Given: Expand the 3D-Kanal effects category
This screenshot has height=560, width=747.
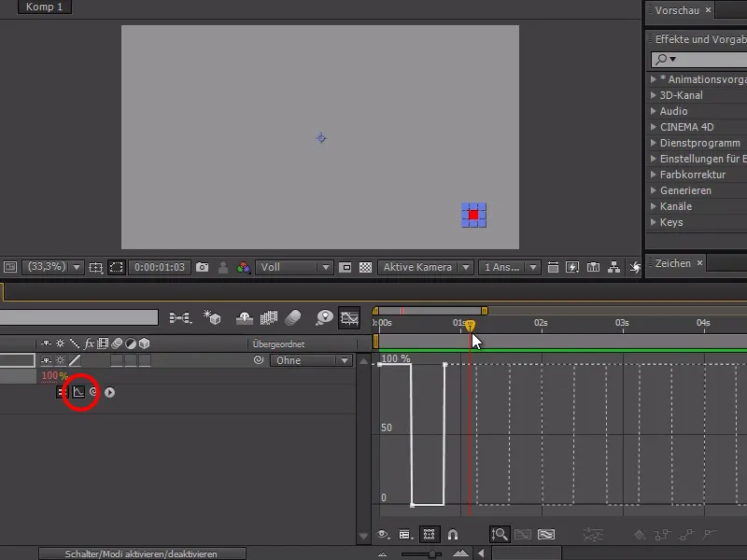Looking at the screenshot, I should (x=654, y=95).
